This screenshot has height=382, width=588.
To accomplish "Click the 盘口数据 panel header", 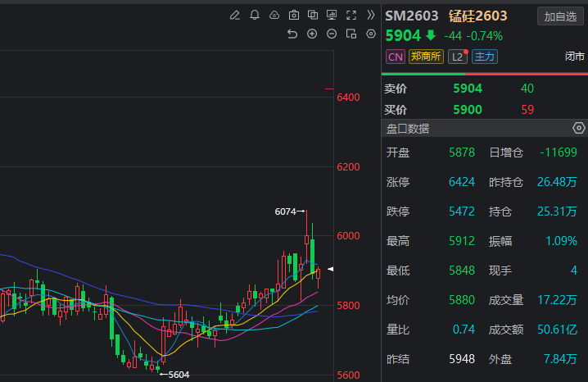I will (x=407, y=129).
